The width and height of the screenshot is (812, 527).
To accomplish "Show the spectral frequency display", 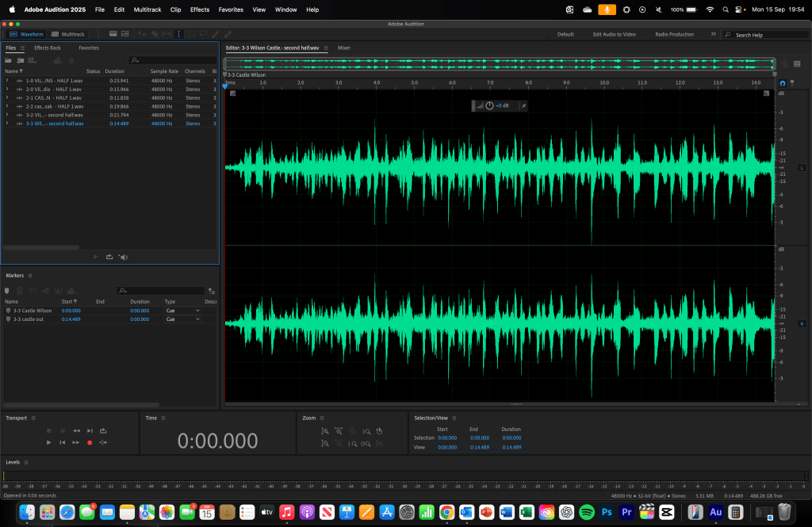I will click(x=113, y=34).
